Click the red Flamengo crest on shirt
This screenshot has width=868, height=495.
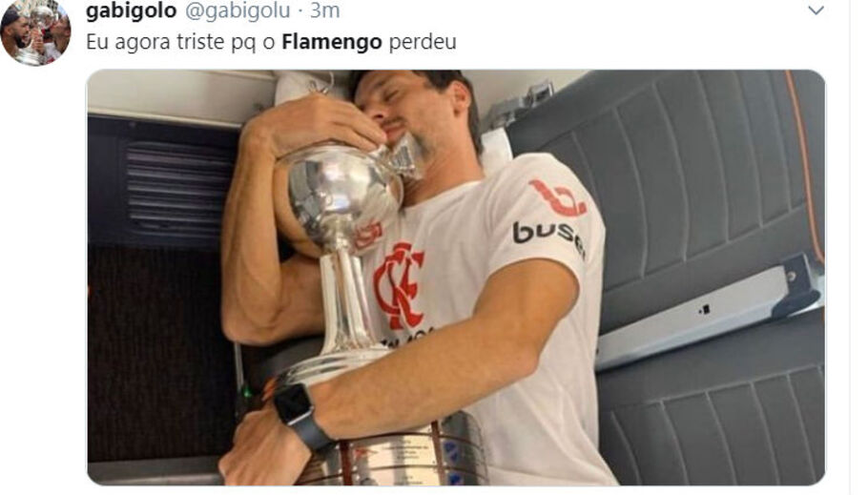[x=399, y=285]
